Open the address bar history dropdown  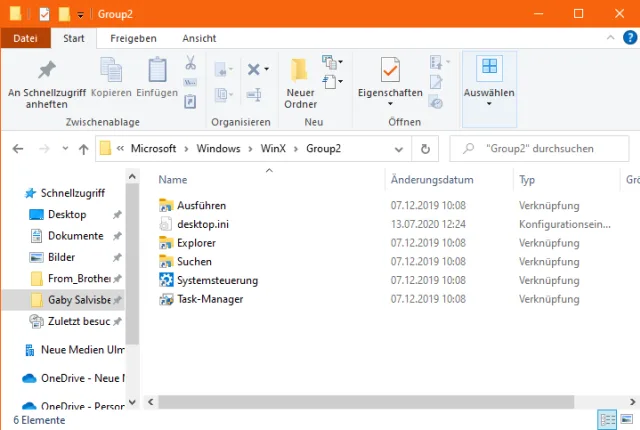click(x=399, y=148)
